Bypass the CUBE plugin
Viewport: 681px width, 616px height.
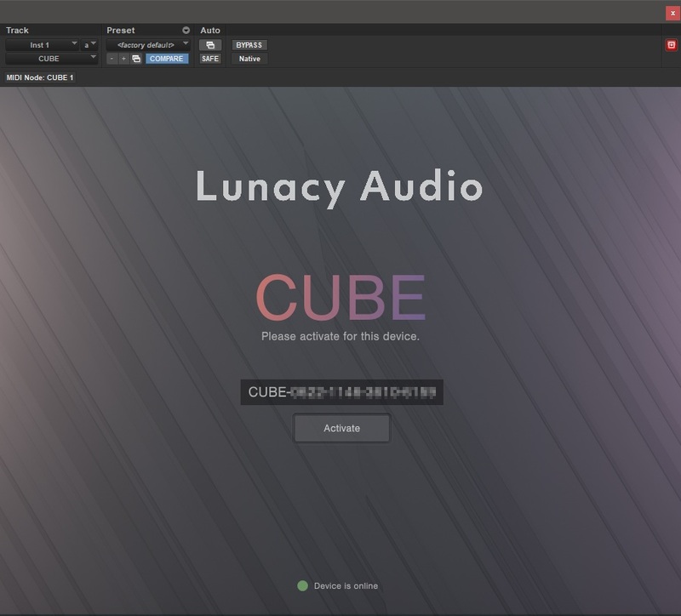click(249, 44)
